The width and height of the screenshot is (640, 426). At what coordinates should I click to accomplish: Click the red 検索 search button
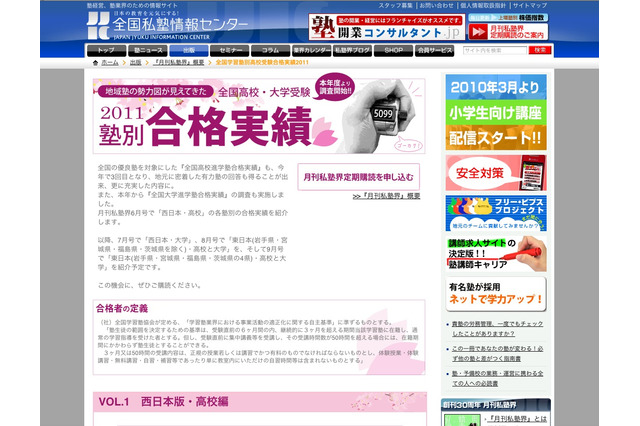pos(540,50)
